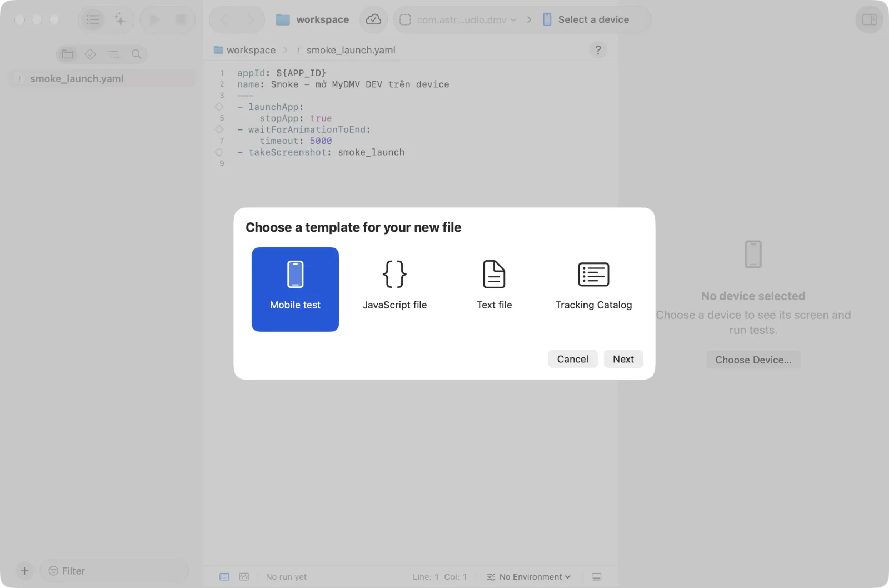Cancel the new file dialog
Image resolution: width=889 pixels, height=588 pixels.
click(572, 359)
